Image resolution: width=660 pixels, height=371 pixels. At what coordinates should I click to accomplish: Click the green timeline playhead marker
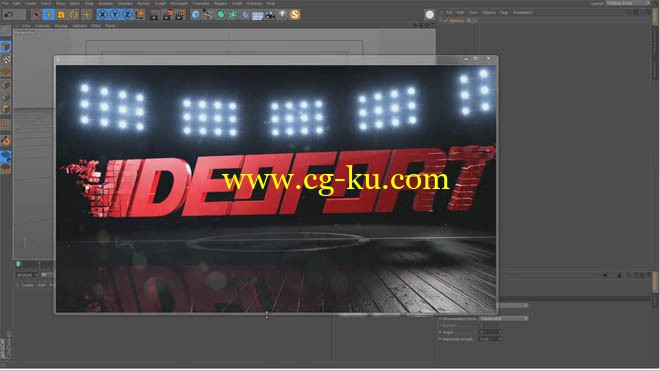point(18,264)
